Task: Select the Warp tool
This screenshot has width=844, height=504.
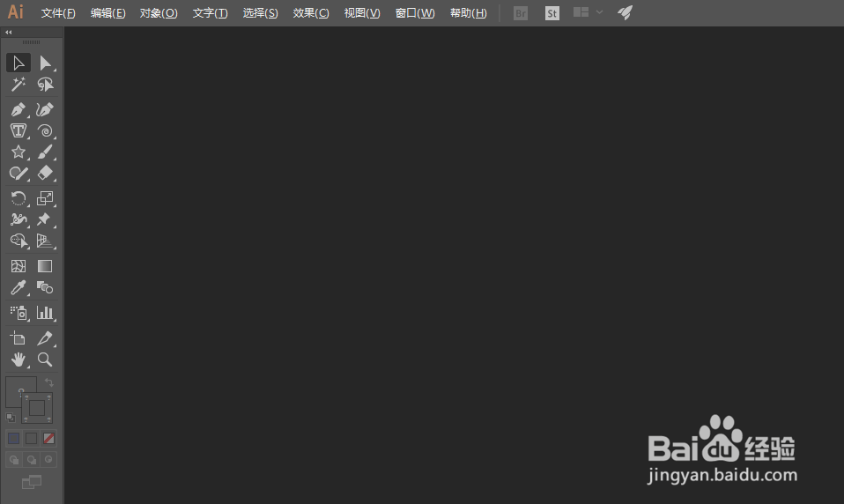Action: tap(19, 219)
